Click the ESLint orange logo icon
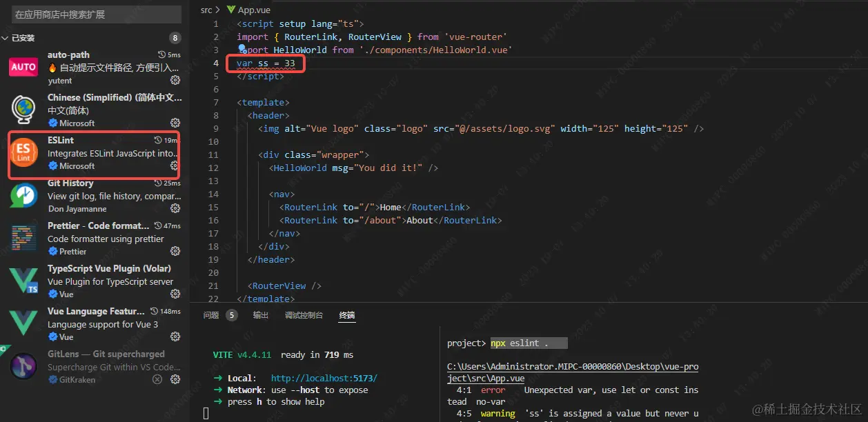Image resolution: width=868 pixels, height=422 pixels. click(23, 152)
